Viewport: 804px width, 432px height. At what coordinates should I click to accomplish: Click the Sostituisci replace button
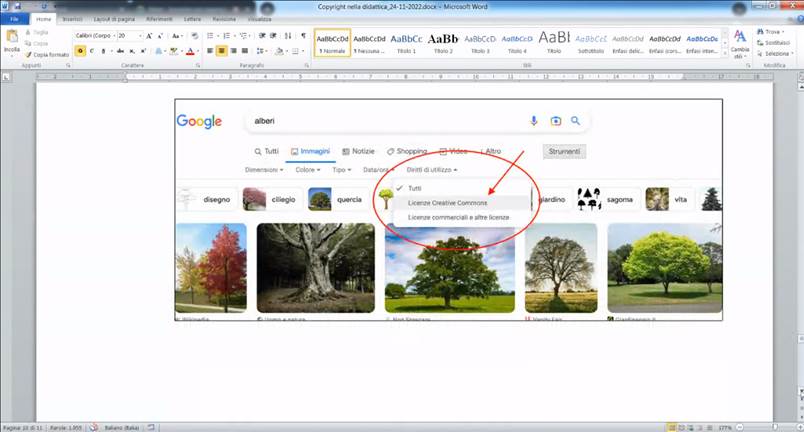tap(774, 43)
